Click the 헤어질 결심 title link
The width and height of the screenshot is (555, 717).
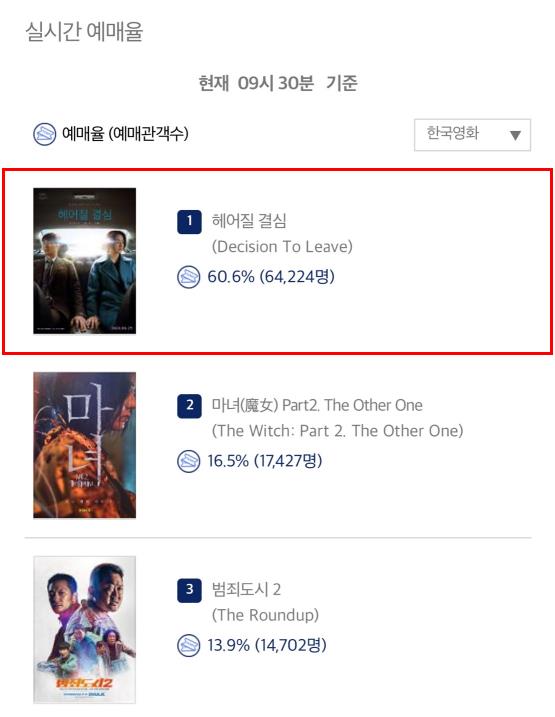pos(249,221)
